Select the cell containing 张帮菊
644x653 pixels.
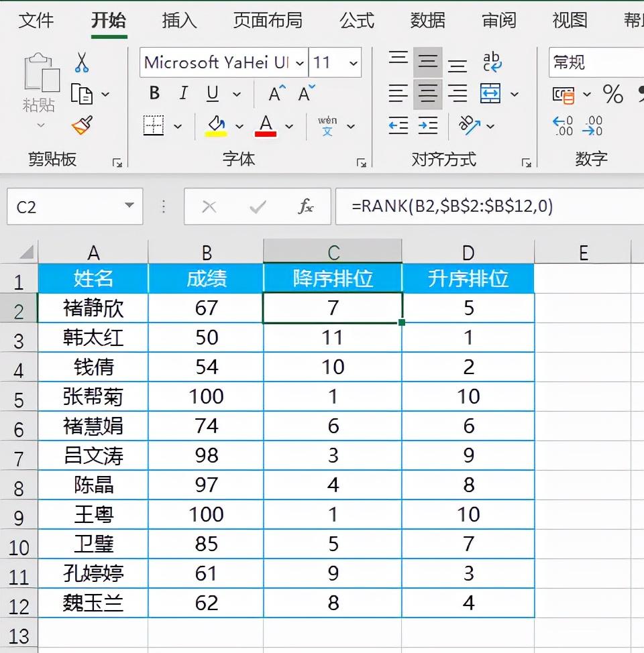(93, 396)
